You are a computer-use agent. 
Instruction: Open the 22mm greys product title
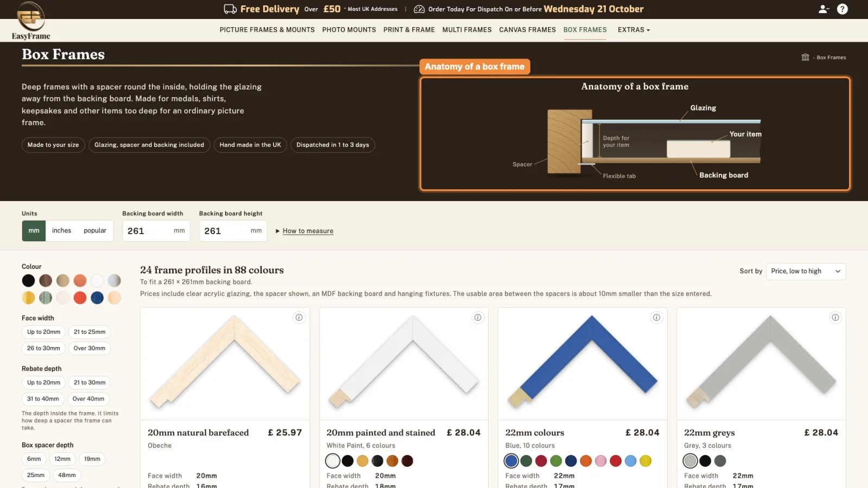[x=709, y=433]
